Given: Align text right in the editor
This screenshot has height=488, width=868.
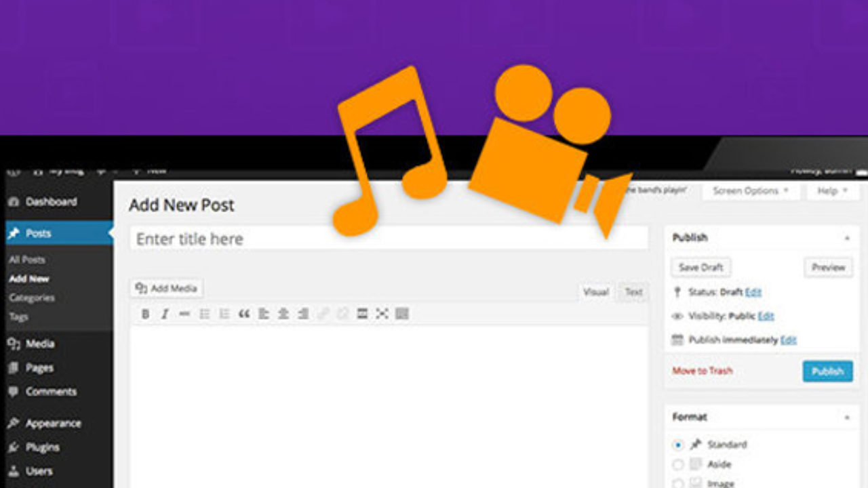Looking at the screenshot, I should click(x=303, y=314).
